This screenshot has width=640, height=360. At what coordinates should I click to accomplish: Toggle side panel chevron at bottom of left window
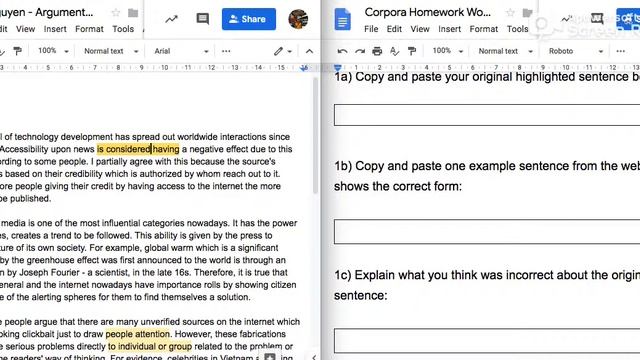(x=314, y=357)
